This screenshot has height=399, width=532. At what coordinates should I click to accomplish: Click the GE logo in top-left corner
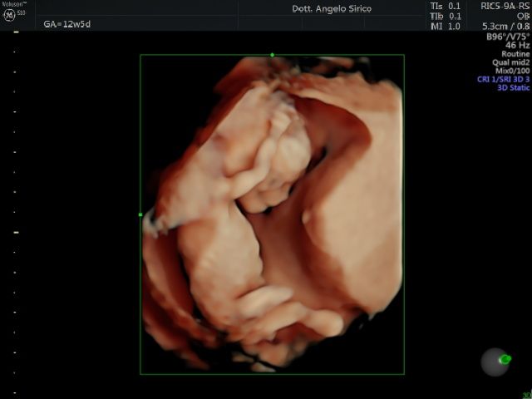[x=9, y=14]
